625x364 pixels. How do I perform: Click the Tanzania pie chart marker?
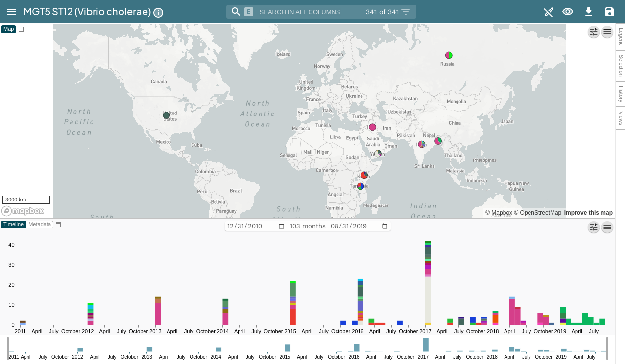(361, 186)
